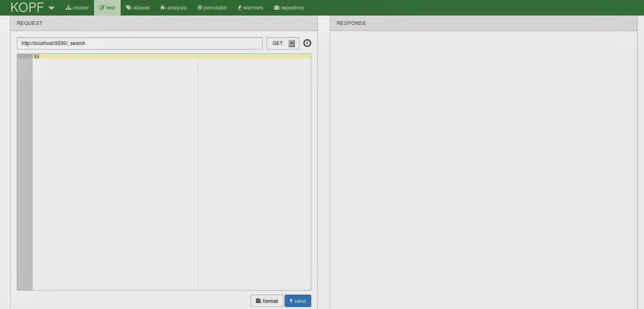The width and height of the screenshot is (644, 309).
Task: Open the warmers tab
Action: pyautogui.click(x=250, y=8)
